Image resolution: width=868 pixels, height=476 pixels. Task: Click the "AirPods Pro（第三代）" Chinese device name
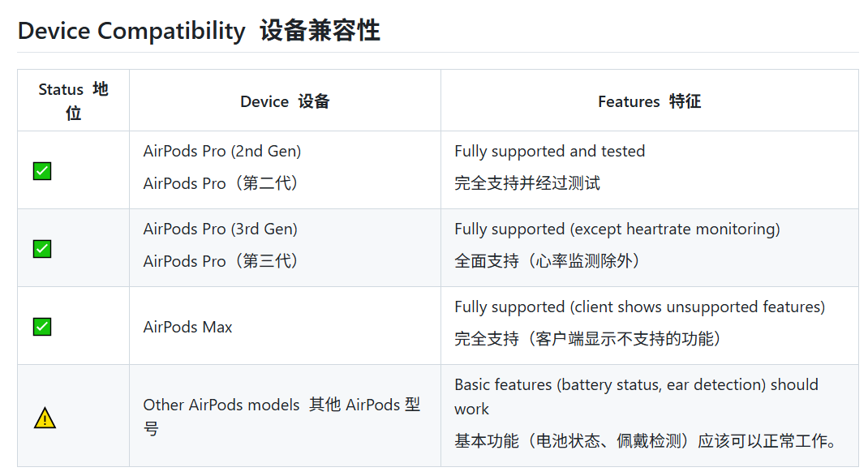(x=221, y=261)
